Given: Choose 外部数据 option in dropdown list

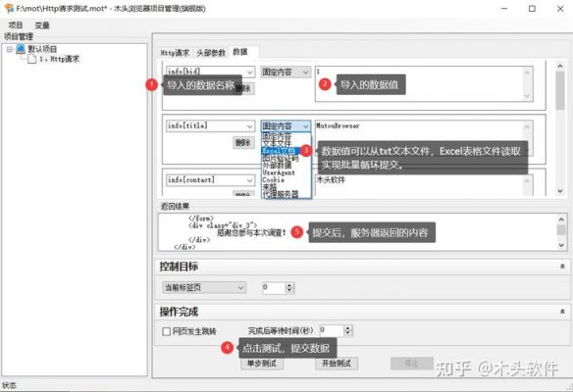Looking at the screenshot, I should [277, 165].
